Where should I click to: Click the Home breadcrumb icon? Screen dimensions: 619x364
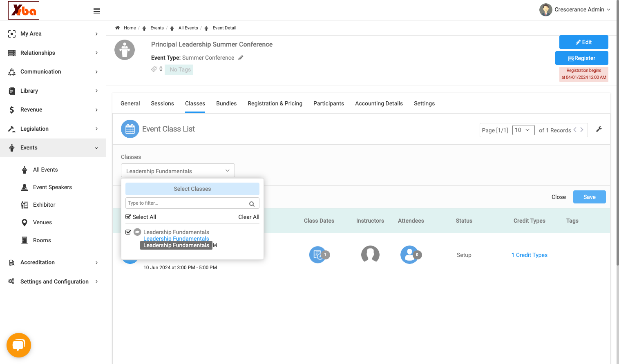click(x=118, y=28)
